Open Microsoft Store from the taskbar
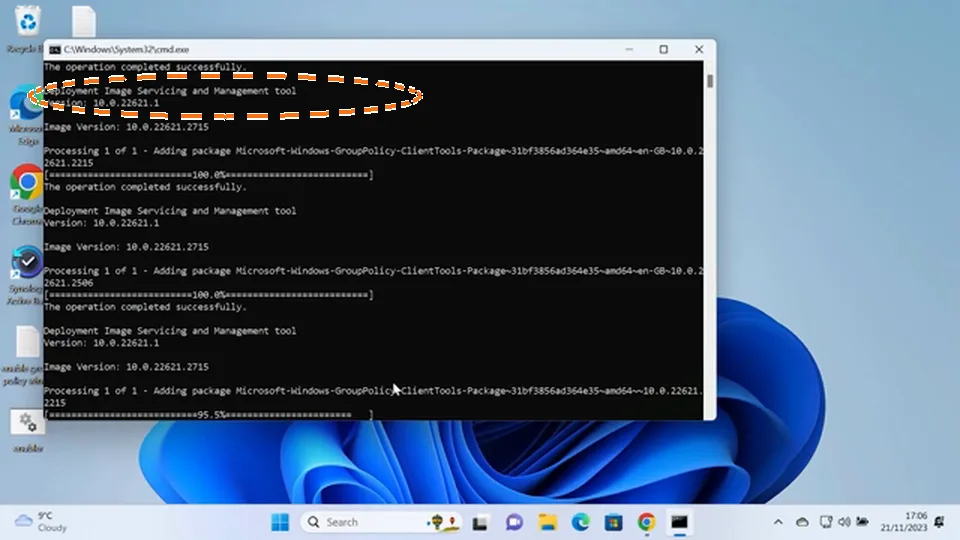 613,522
